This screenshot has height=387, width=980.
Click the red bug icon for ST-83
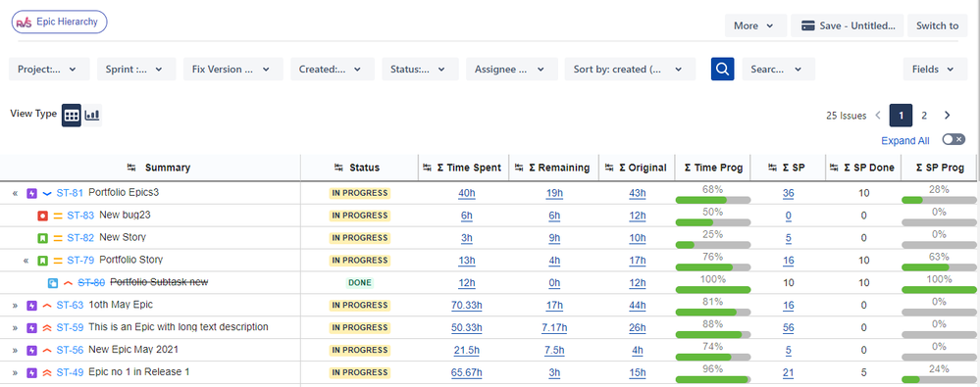(x=42, y=216)
